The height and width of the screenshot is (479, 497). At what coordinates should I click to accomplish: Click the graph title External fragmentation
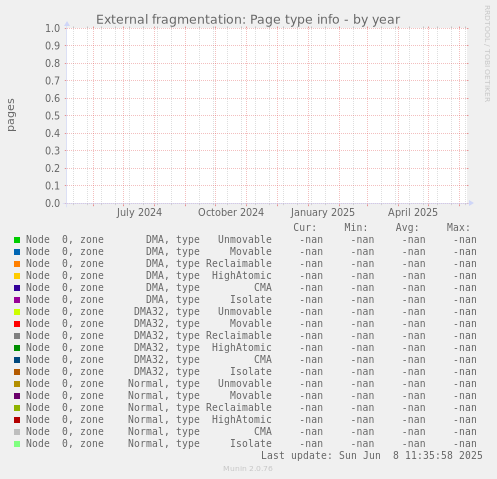point(248,20)
